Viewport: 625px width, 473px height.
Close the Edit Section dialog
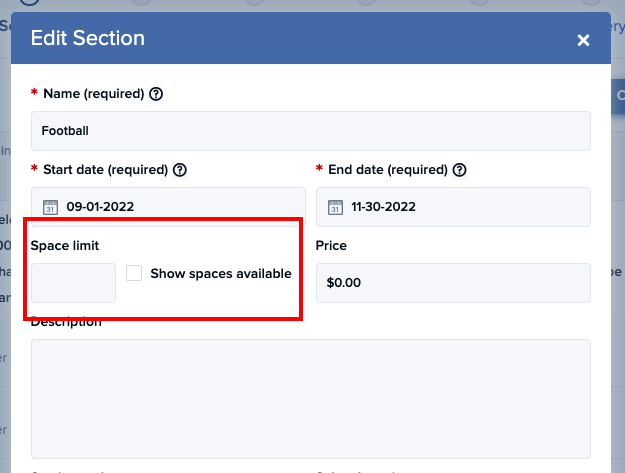click(583, 40)
